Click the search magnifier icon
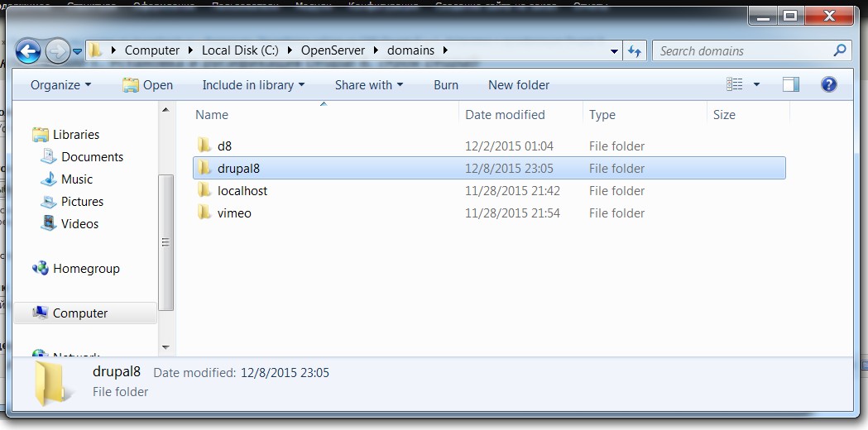 pos(839,50)
